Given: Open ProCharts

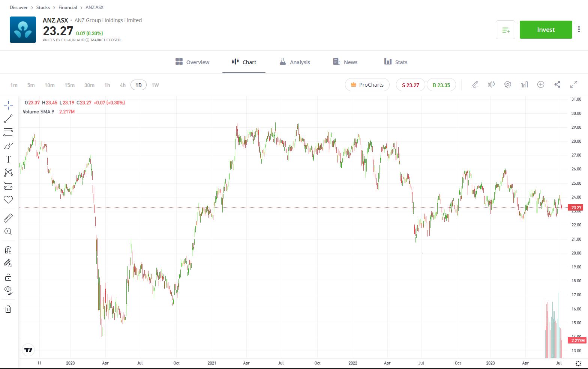Looking at the screenshot, I should tap(367, 85).
